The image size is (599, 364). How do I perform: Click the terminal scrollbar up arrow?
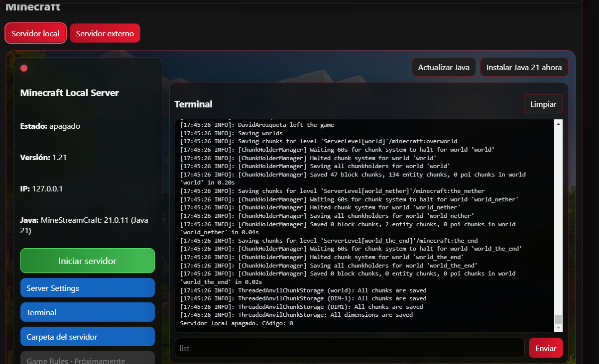click(558, 124)
